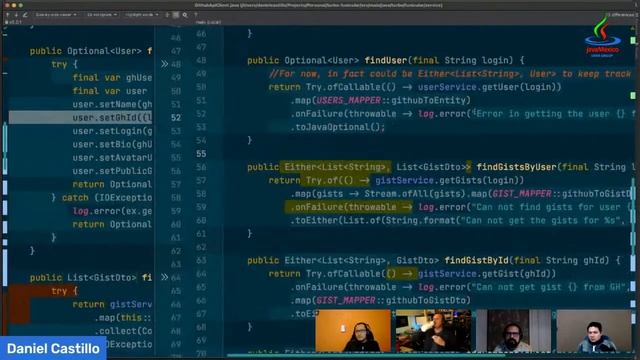This screenshot has width=640, height=360.
Task: Select webcam tile of bearded man
Action: tap(513, 331)
